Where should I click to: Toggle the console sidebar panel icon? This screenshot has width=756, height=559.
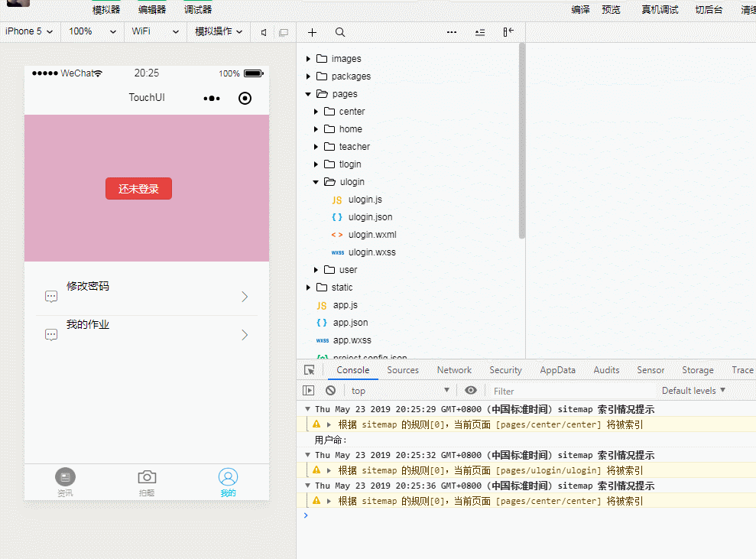(309, 391)
